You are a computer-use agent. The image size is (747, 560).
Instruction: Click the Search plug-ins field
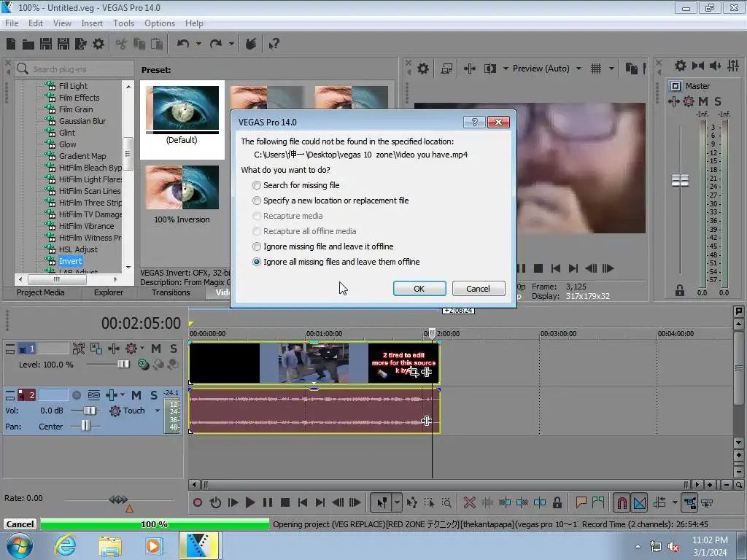point(75,69)
